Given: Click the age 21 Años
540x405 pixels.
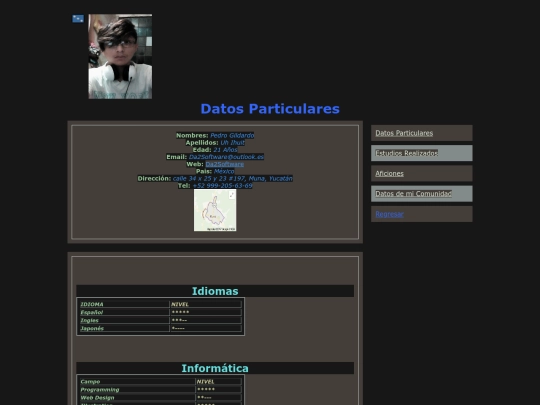Looking at the screenshot, I should coord(225,150).
